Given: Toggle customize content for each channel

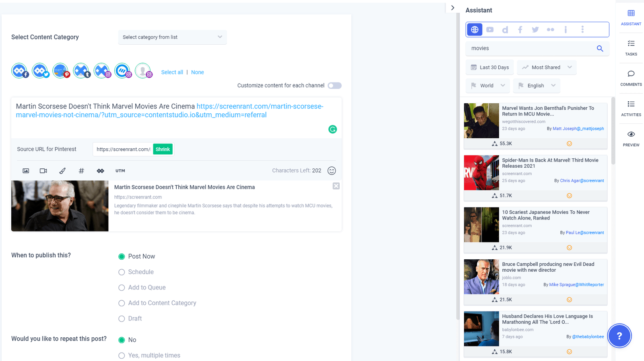Looking at the screenshot, I should (x=334, y=86).
